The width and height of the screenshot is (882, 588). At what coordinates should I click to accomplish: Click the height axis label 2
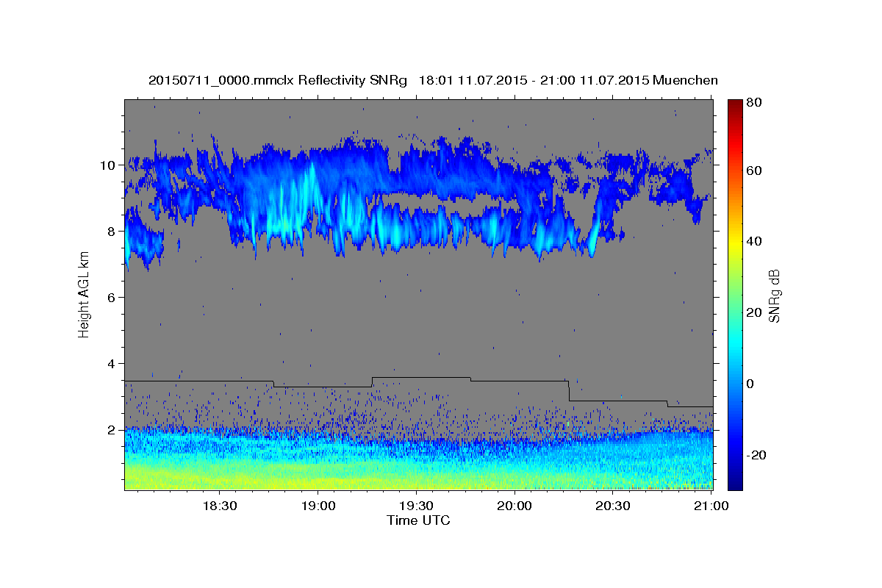click(x=113, y=430)
